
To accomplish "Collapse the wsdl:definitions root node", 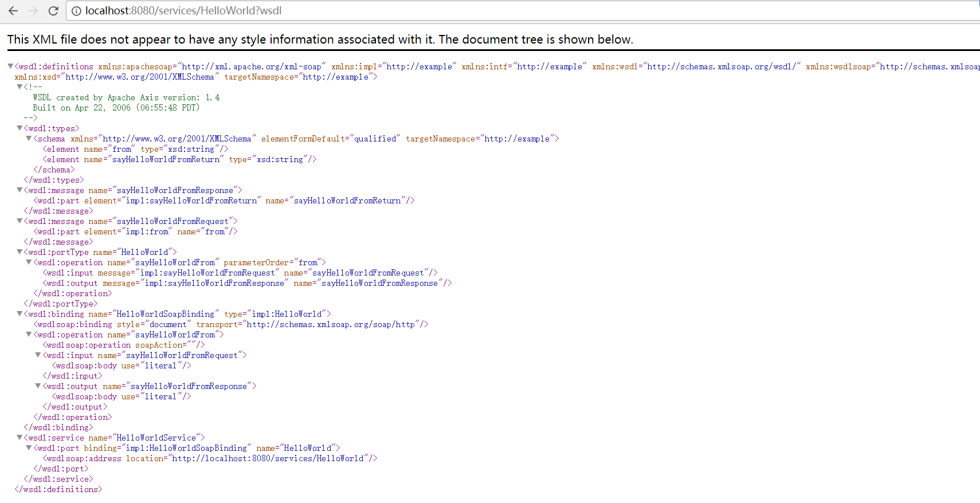I will (10, 66).
